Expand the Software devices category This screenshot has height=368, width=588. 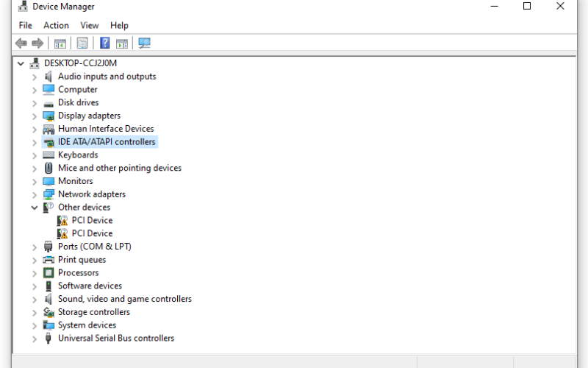pos(35,286)
